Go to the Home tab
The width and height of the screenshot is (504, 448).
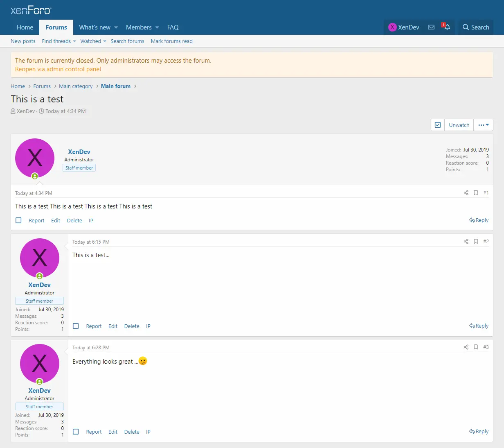tap(25, 27)
